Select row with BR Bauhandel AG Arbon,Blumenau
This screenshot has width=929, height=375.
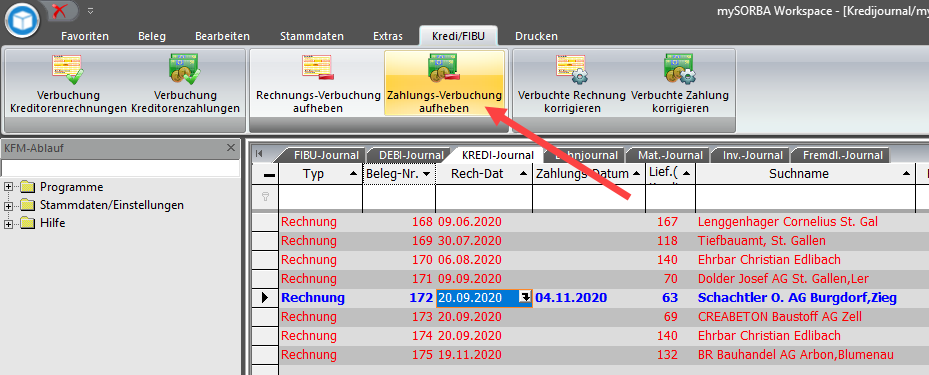796,355
